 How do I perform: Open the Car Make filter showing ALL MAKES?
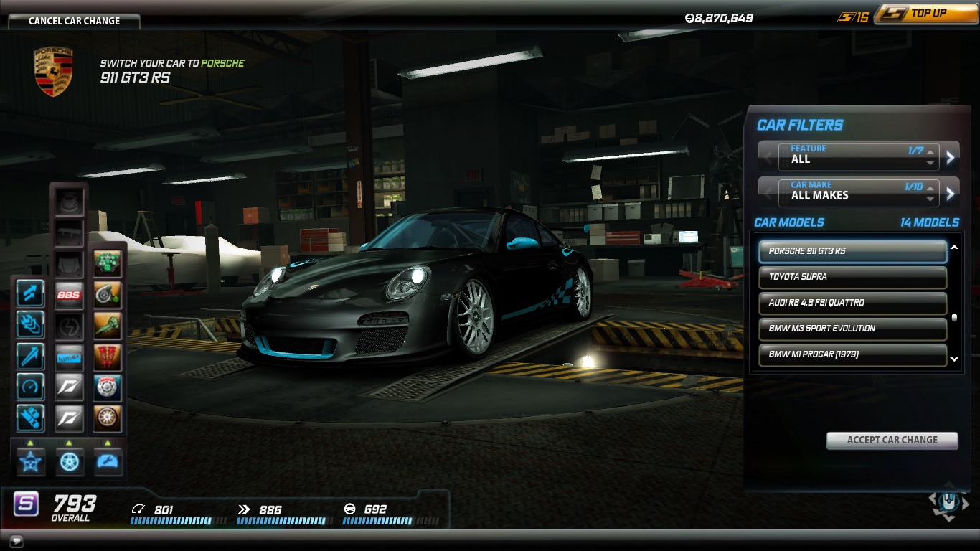pos(858,192)
